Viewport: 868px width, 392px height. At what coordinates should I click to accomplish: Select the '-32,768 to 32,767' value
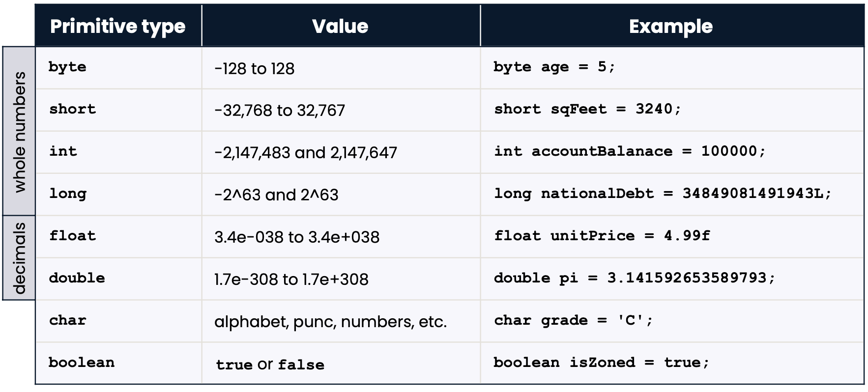[280, 111]
